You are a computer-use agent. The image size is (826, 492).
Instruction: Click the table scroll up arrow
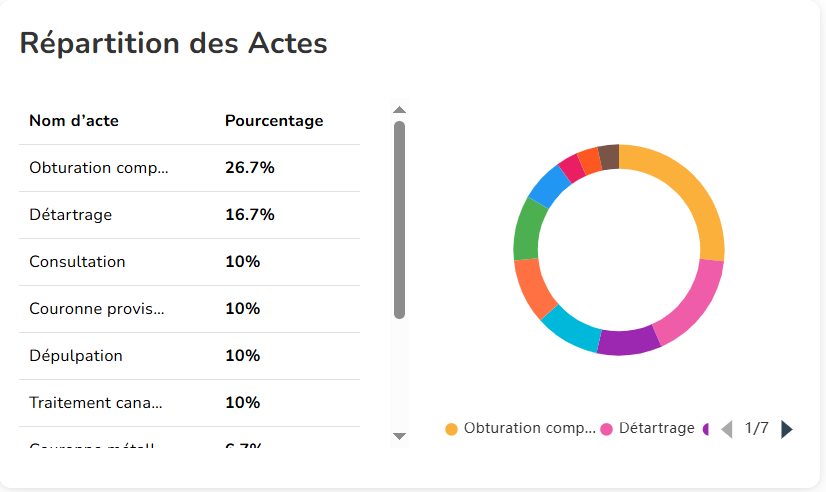399,110
